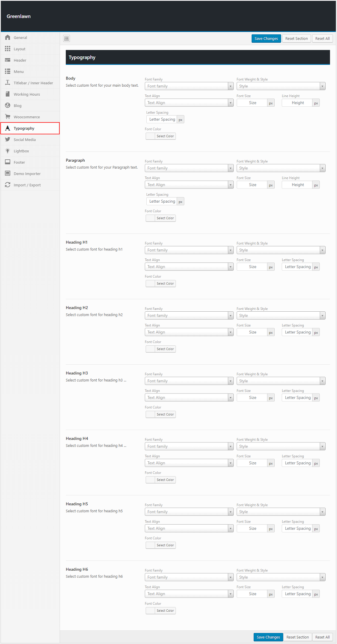Click the Lightbox bulb icon
Screen dimensions: 337x644
point(8,151)
